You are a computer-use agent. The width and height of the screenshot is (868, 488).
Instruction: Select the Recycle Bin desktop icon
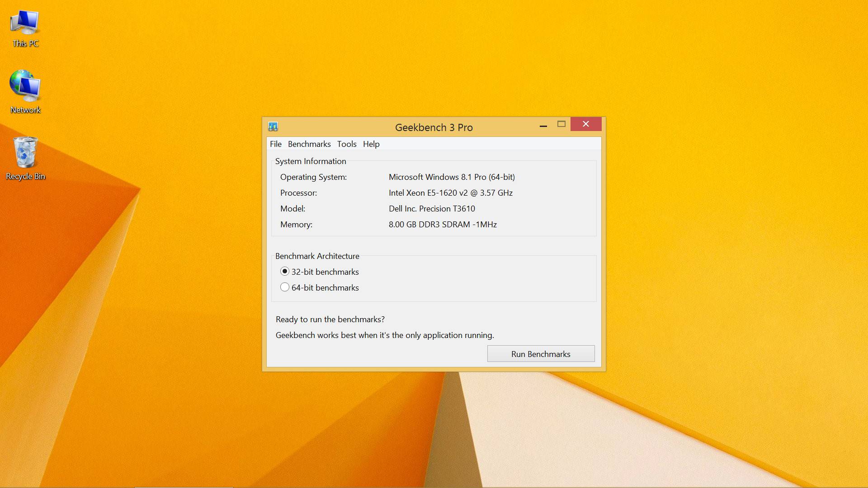(26, 158)
